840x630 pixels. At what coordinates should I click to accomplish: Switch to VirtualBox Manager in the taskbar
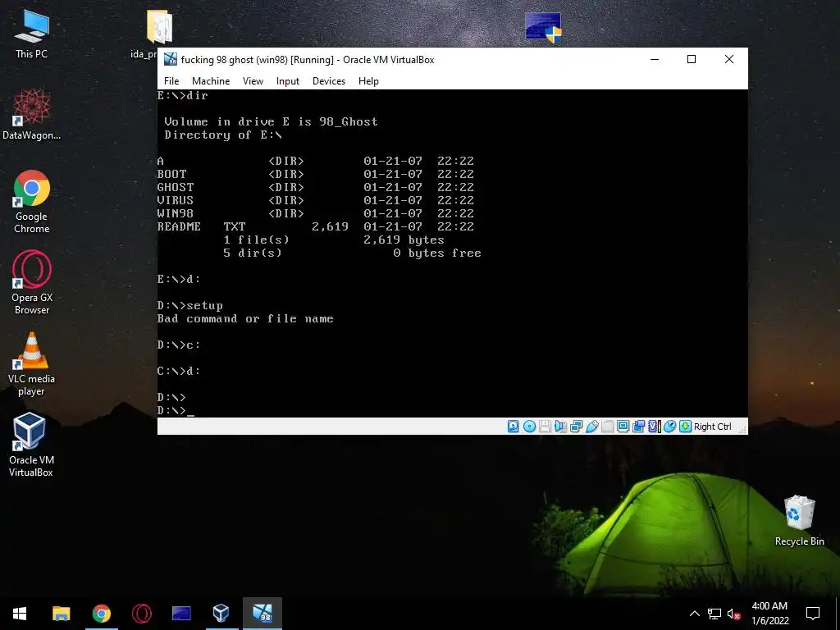(x=221, y=614)
